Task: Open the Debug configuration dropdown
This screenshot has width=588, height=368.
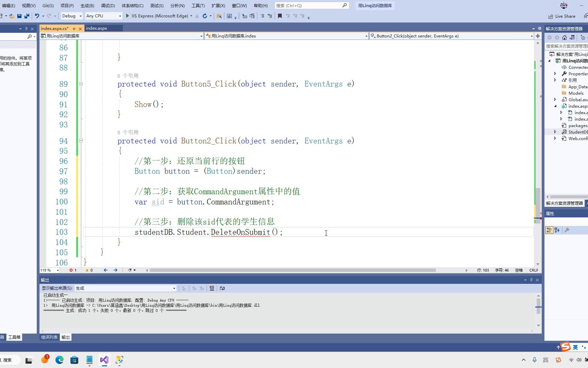Action: click(71, 16)
